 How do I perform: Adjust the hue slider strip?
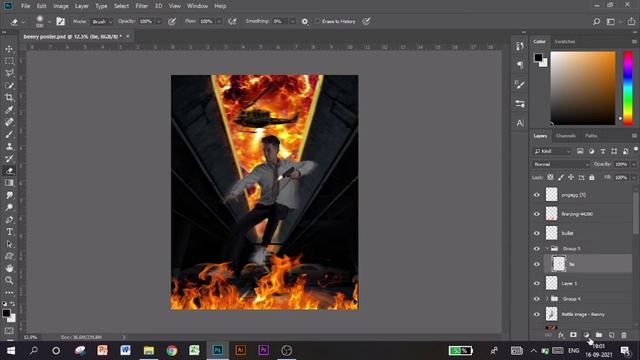tap(628, 87)
